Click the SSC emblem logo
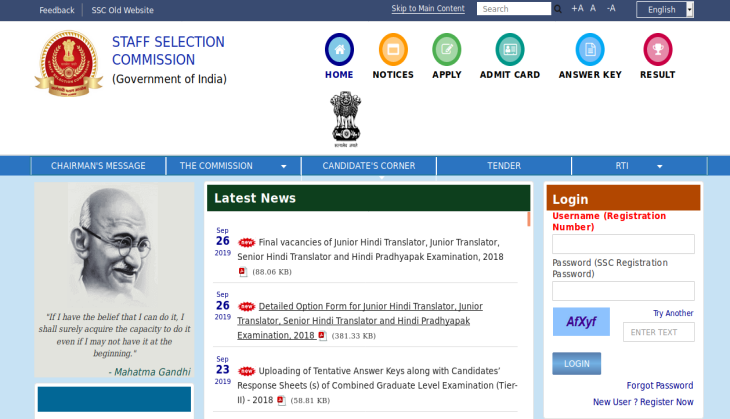 coord(69,63)
